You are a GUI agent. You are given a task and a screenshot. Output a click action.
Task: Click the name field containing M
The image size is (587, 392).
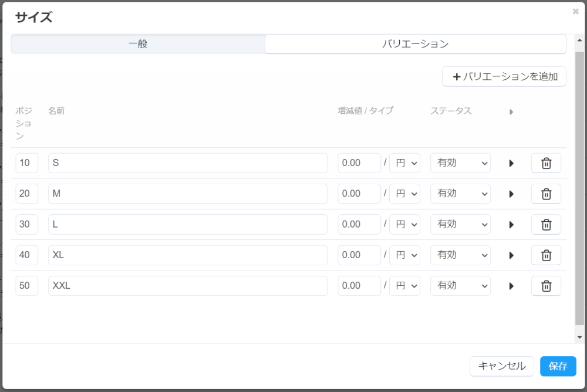coord(188,194)
